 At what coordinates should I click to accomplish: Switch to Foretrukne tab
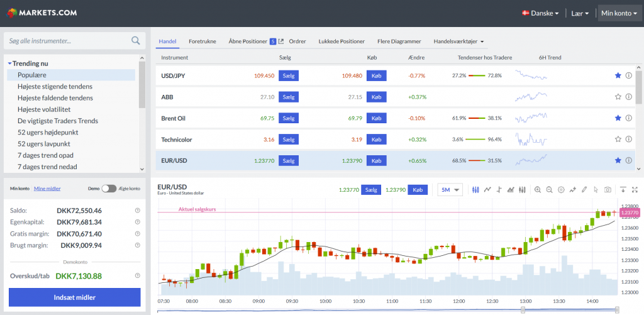tap(203, 41)
